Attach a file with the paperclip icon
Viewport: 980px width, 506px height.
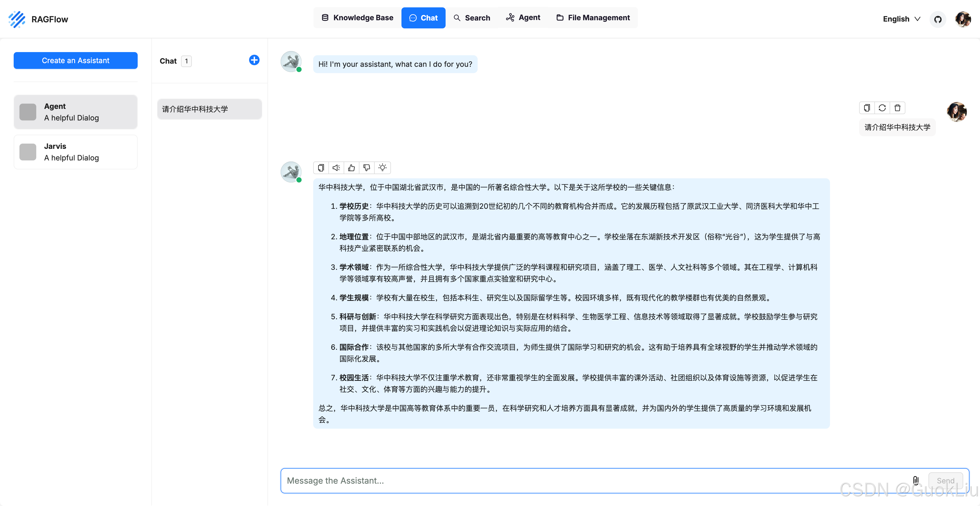[x=916, y=480]
